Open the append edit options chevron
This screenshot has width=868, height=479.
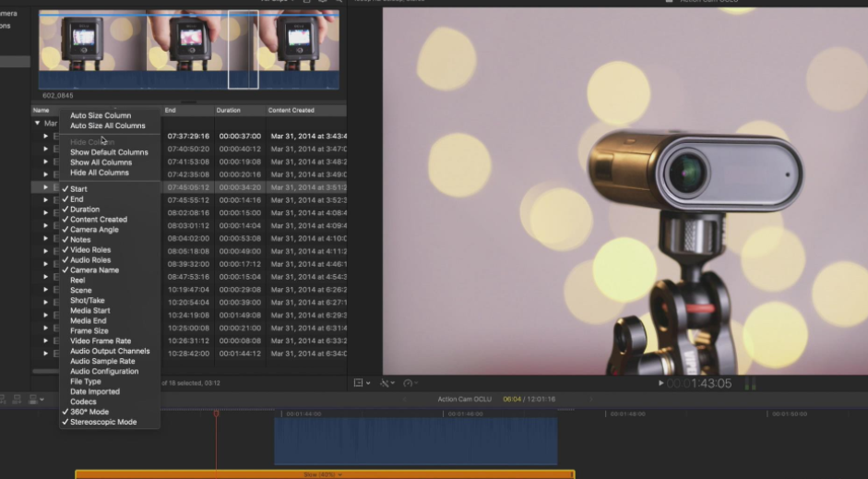click(x=42, y=400)
